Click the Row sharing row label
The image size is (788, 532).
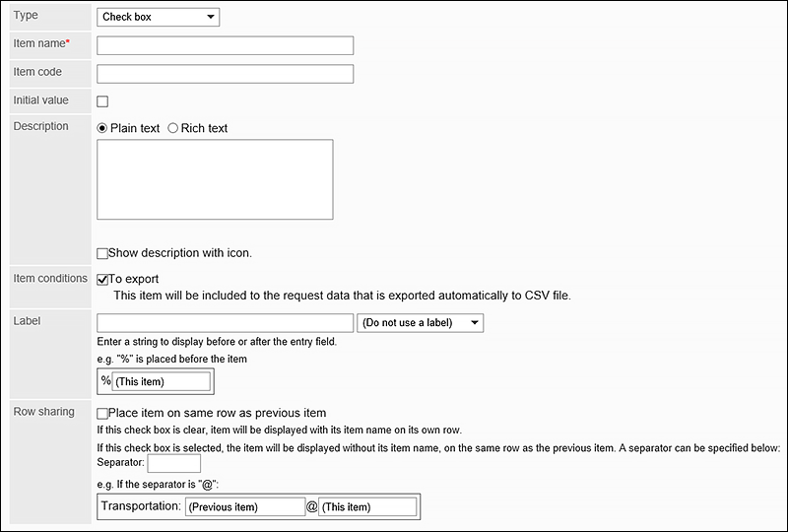click(x=43, y=412)
